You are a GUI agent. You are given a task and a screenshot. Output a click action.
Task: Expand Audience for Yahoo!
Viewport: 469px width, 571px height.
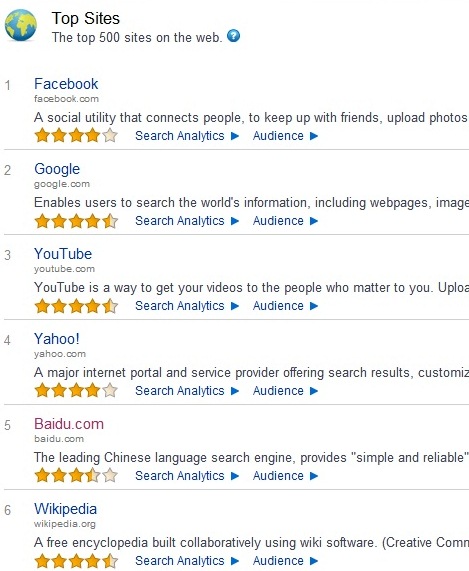(x=286, y=391)
